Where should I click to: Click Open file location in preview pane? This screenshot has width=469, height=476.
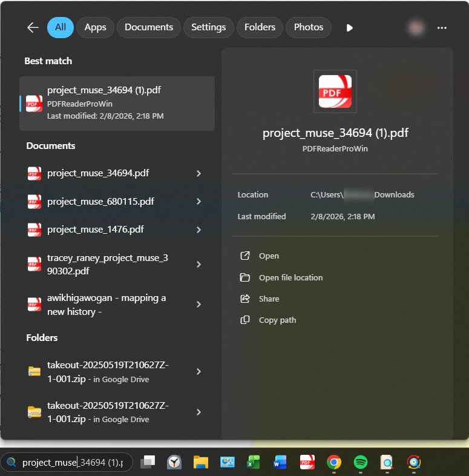[x=290, y=277]
